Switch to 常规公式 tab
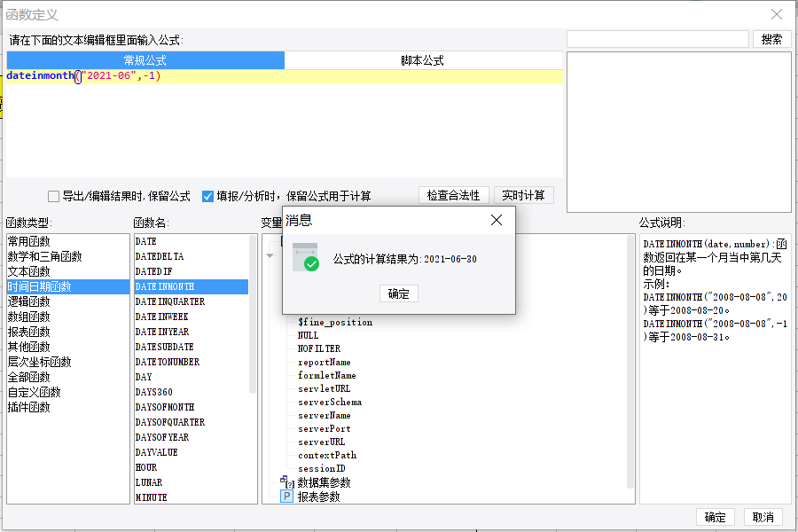 145,60
